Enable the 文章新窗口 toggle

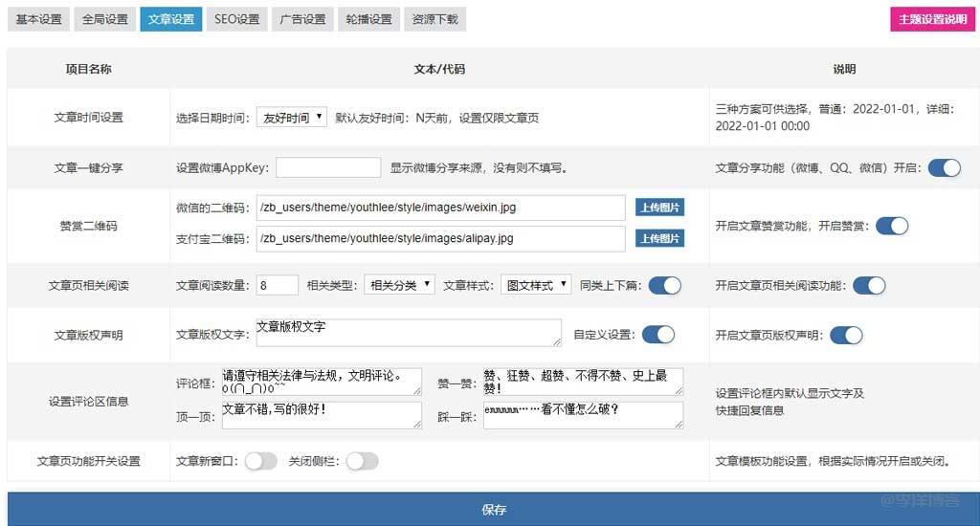(x=260, y=461)
